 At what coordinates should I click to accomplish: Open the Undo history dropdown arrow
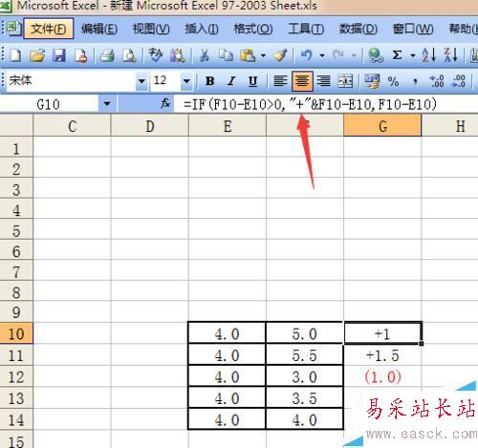point(322,55)
